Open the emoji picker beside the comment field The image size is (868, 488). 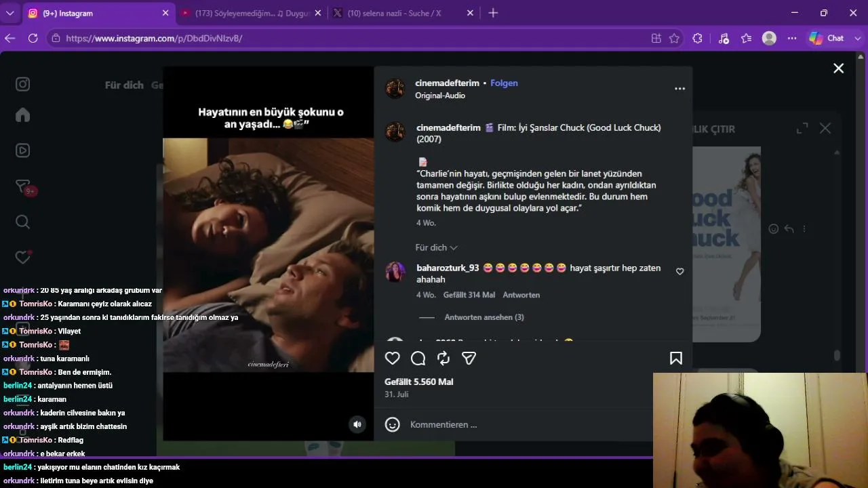(x=392, y=424)
